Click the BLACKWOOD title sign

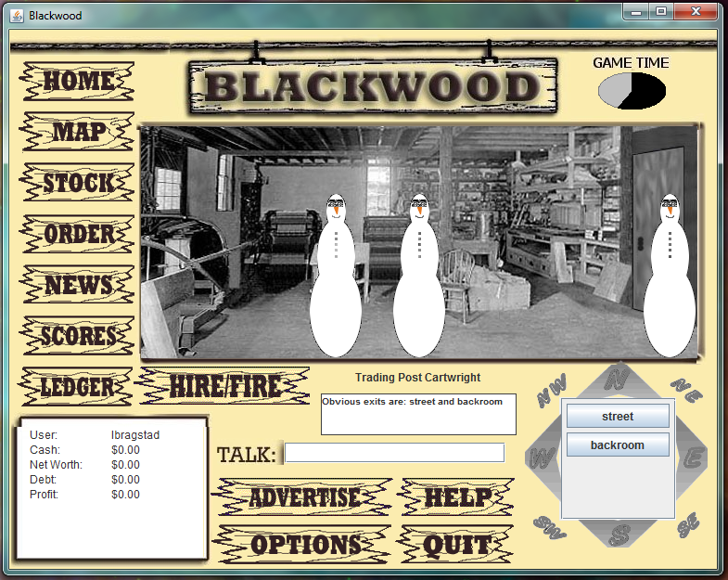pos(373,86)
